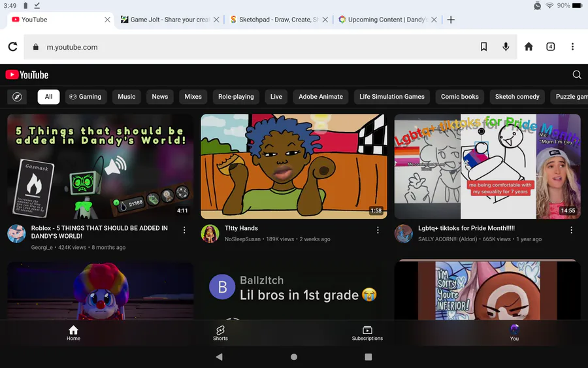
Task: Filter feed by Gaming chip
Action: (x=86, y=97)
